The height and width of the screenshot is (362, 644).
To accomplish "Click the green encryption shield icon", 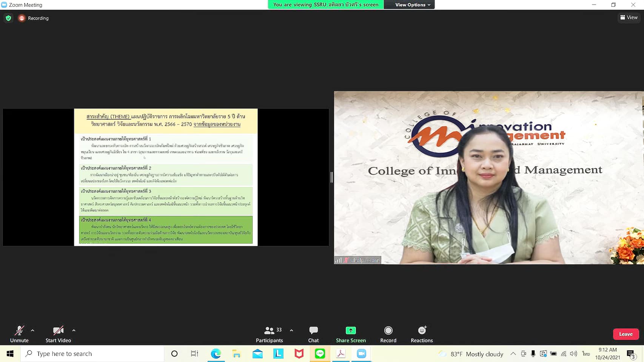I will click(x=8, y=18).
